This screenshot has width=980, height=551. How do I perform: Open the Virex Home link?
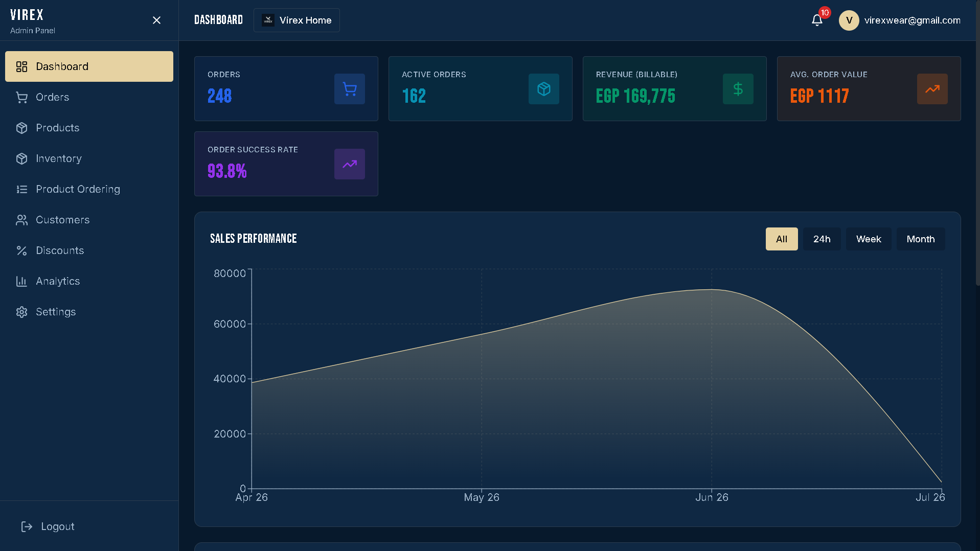click(x=297, y=20)
